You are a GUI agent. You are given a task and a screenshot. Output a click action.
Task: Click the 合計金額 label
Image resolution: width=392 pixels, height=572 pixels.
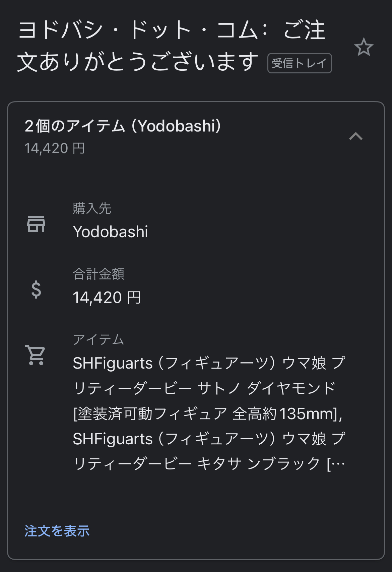[x=99, y=274]
